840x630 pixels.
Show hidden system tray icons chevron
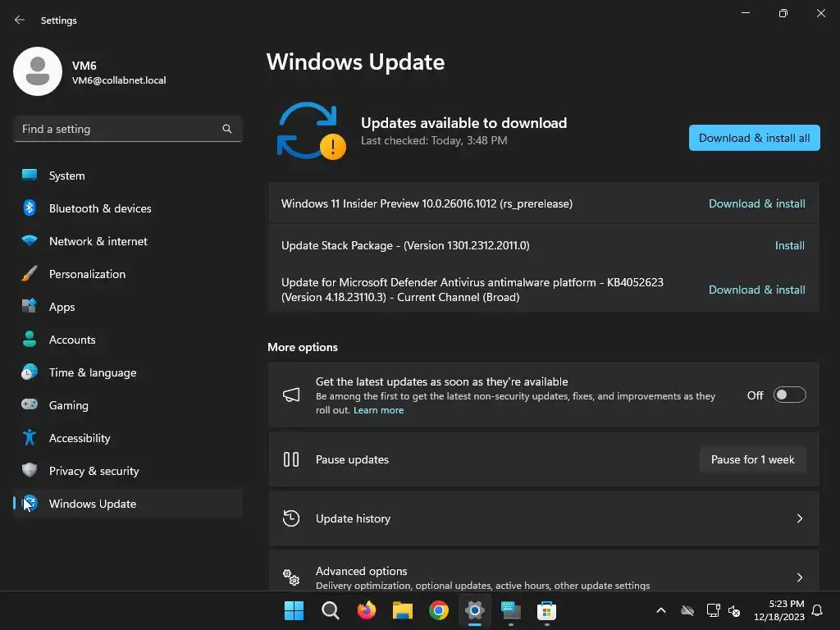tap(661, 610)
